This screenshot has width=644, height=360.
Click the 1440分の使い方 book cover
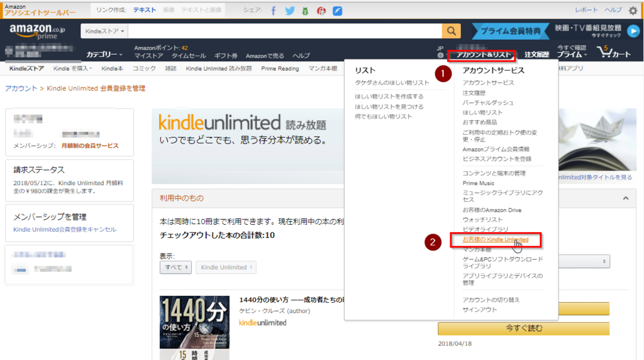coord(195,328)
